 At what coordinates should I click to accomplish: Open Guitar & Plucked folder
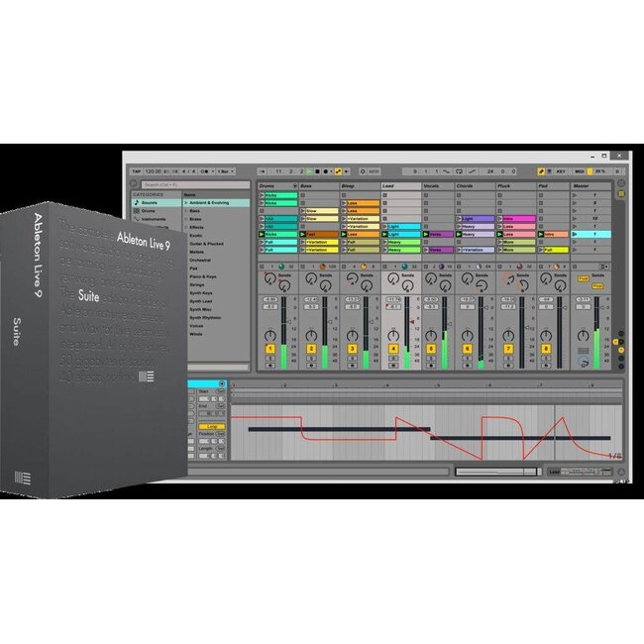(206, 244)
